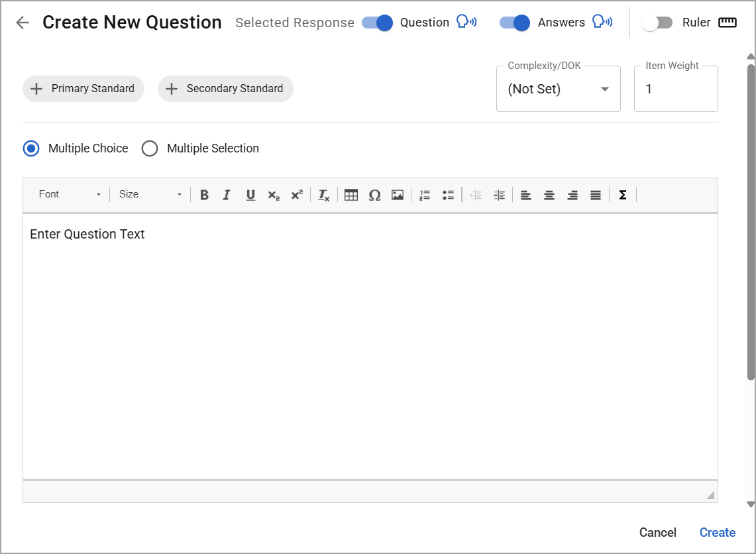
Task: Select the Multiple Choice radio button
Action: pyautogui.click(x=31, y=148)
